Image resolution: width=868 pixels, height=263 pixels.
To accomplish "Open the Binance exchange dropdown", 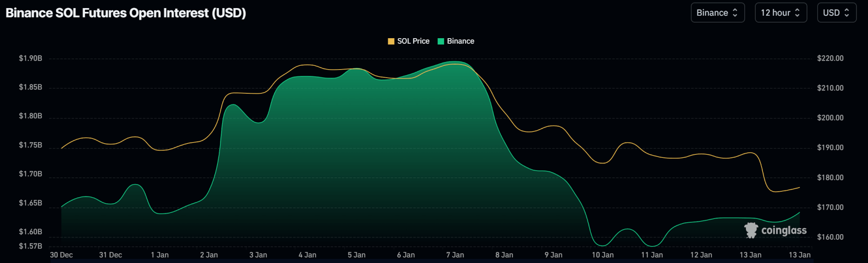I will tap(717, 13).
